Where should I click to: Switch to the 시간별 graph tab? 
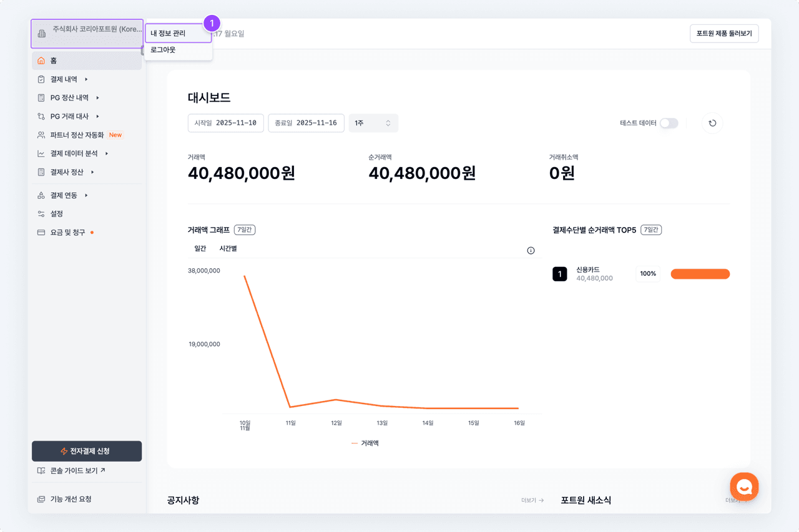pos(228,249)
